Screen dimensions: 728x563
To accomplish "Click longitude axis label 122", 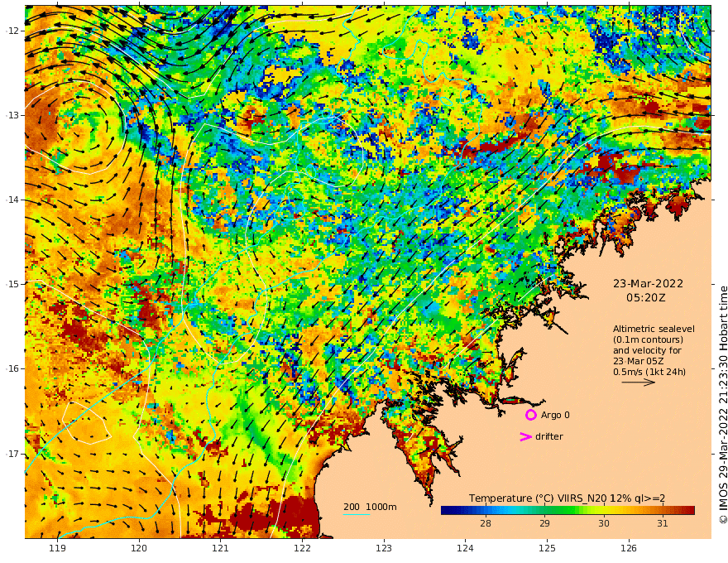I will [x=302, y=548].
